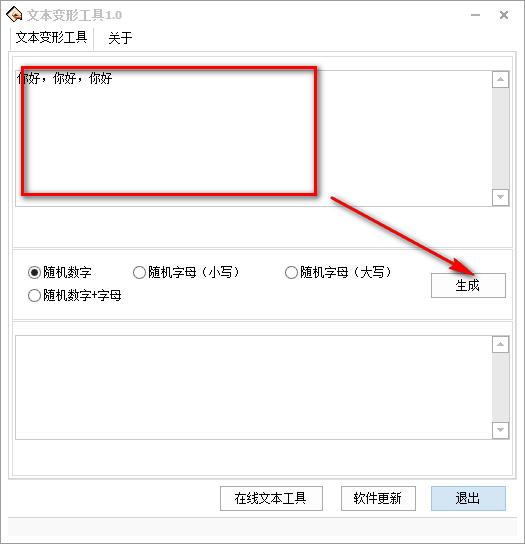525x544 pixels.
Task: Click the input text scrollbar track
Action: tap(500, 138)
